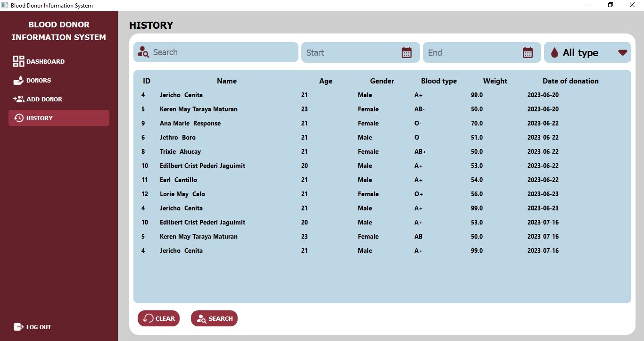Select the History sidebar item
This screenshot has width=644, height=341.
[59, 118]
